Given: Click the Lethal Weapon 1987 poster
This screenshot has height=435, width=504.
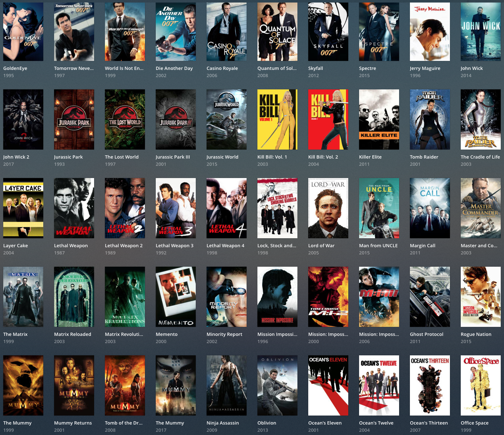Looking at the screenshot, I should click(74, 208).
